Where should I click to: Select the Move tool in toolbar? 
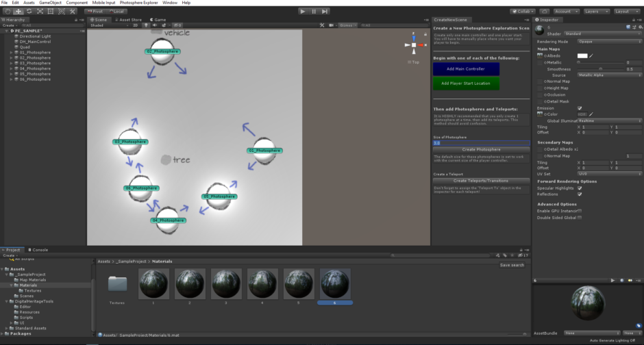point(18,12)
